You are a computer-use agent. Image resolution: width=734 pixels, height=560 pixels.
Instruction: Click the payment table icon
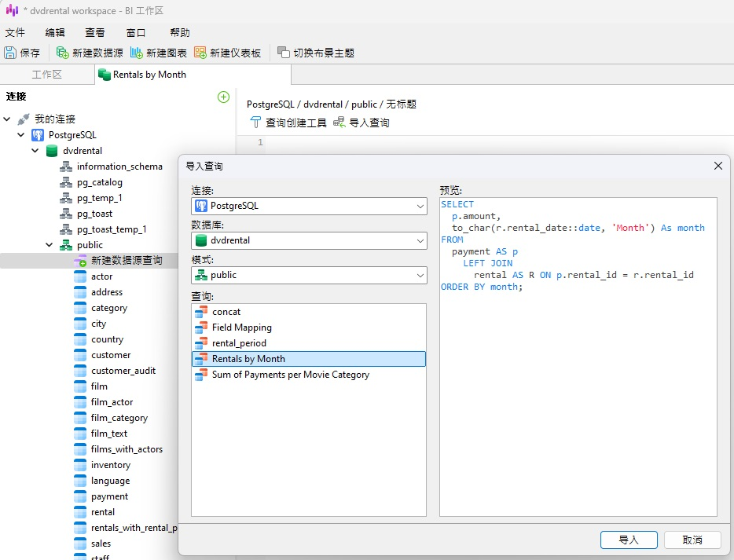coord(80,496)
